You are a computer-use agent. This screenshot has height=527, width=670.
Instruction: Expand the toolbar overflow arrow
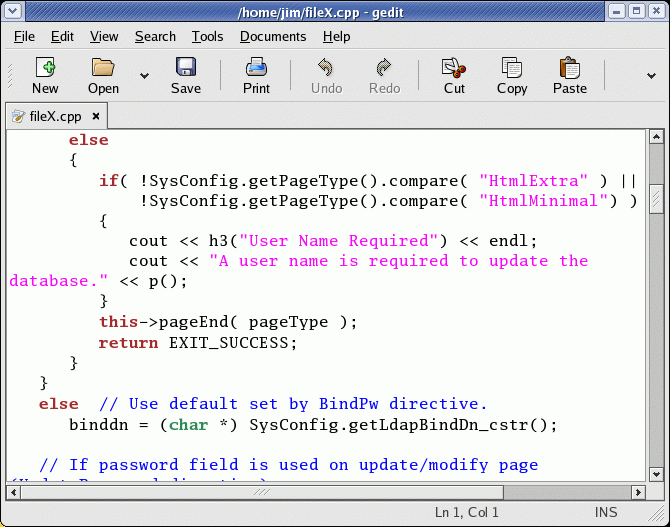(x=650, y=76)
